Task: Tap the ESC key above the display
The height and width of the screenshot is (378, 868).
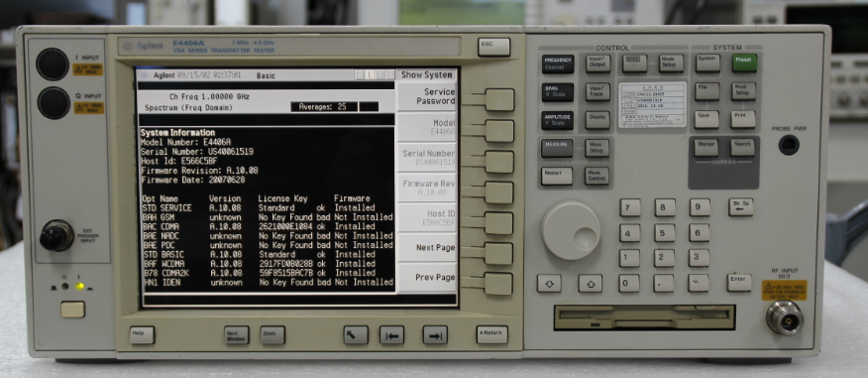Action: (x=493, y=47)
